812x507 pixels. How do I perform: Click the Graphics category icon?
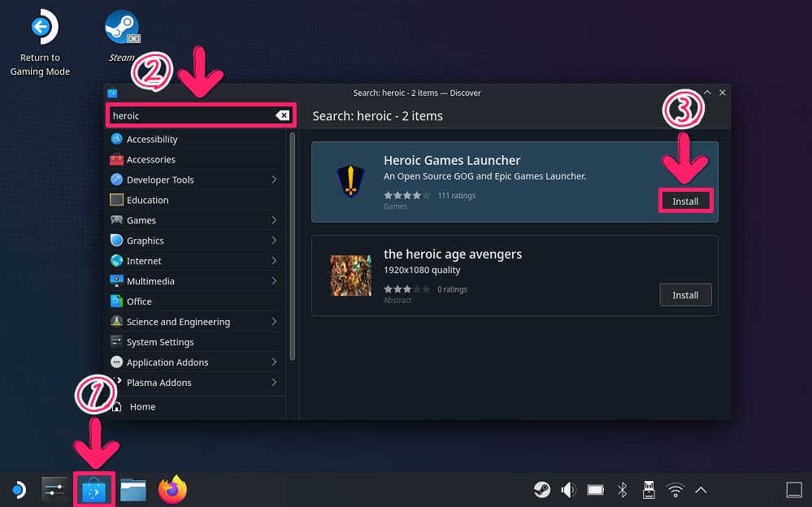click(x=116, y=240)
